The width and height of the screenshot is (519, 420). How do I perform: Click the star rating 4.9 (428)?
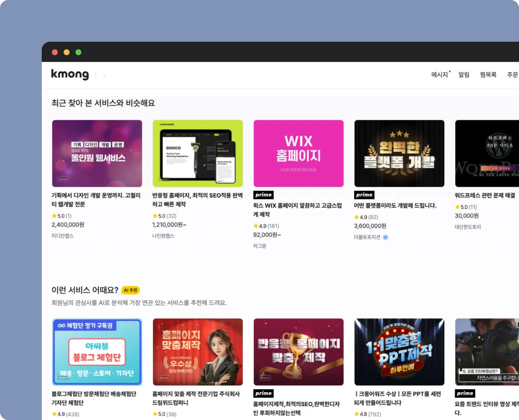[66, 414]
